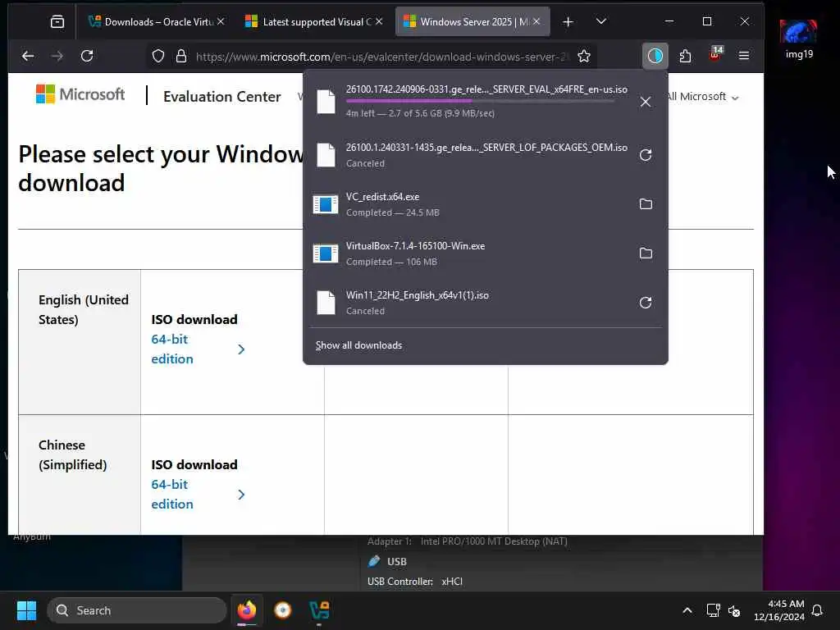Retry the SERVER_LOF_PACKAGES_OEM.iso download
The height and width of the screenshot is (630, 840).
(646, 155)
